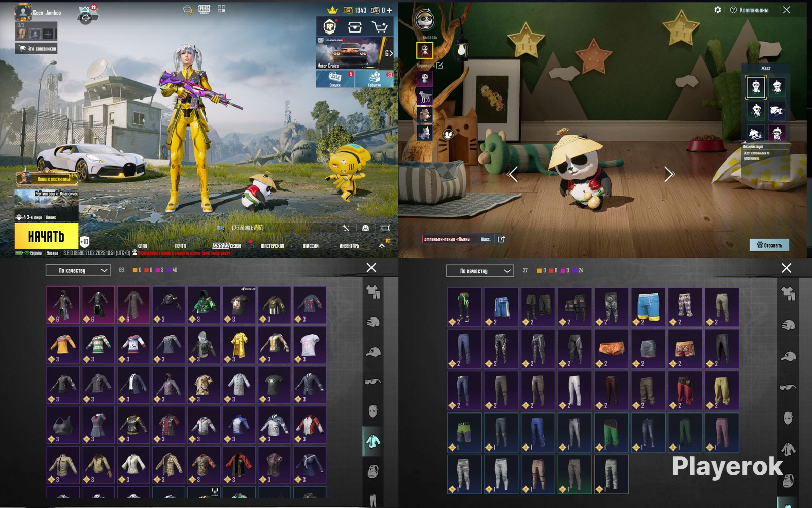Click the yellow НАЧАТЬ start button

click(x=46, y=236)
